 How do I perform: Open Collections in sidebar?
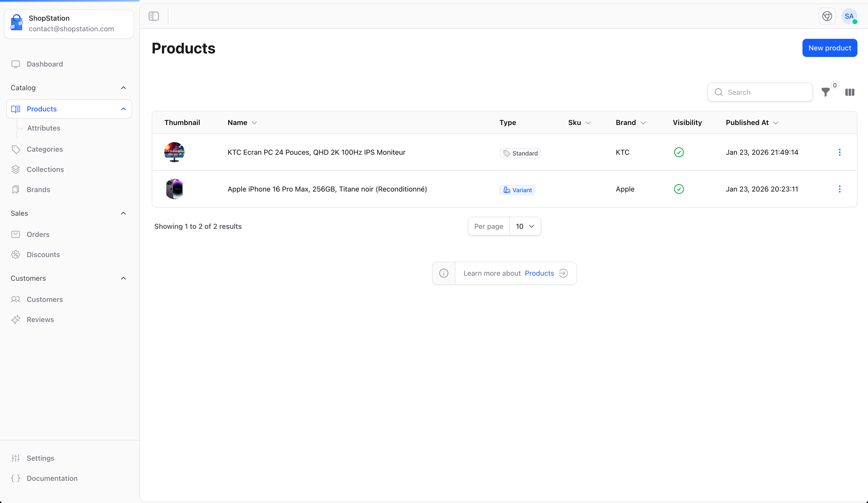pos(69,169)
